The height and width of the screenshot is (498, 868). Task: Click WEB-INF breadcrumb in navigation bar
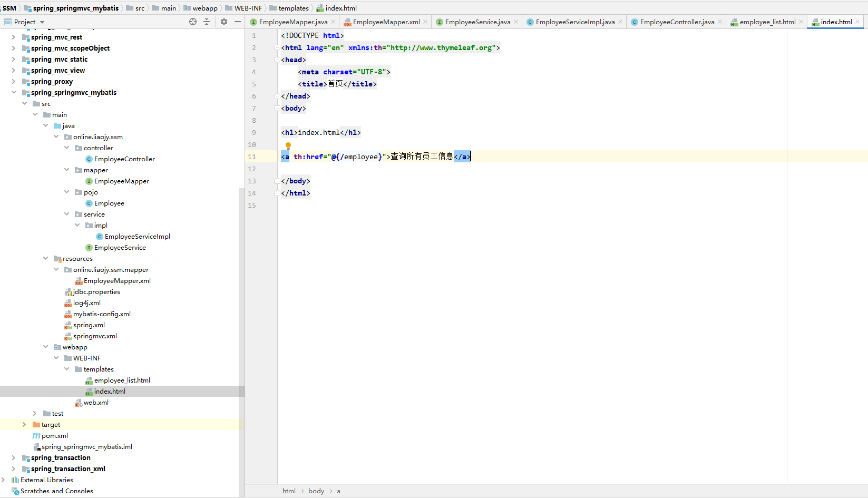[x=248, y=8]
